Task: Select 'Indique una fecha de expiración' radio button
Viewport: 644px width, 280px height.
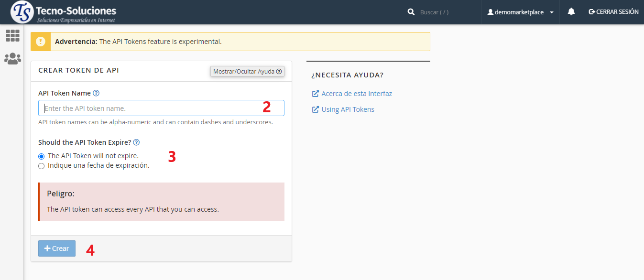Action: 42,166
